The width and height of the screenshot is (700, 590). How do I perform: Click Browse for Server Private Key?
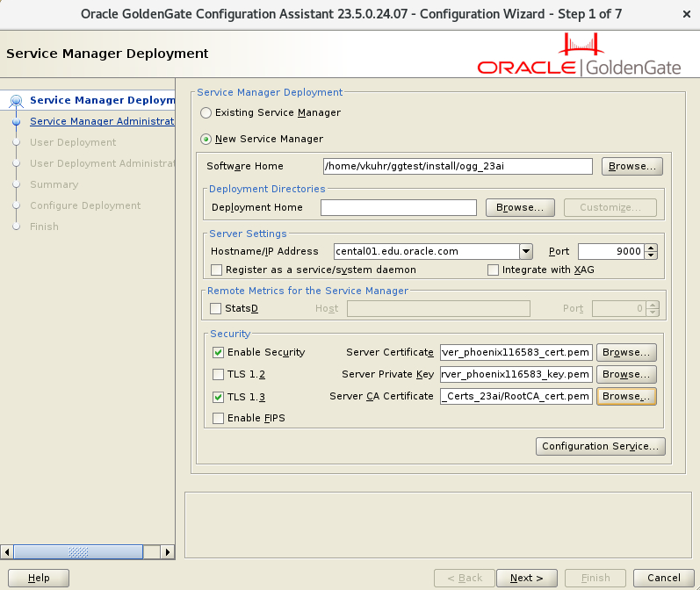pyautogui.click(x=626, y=374)
